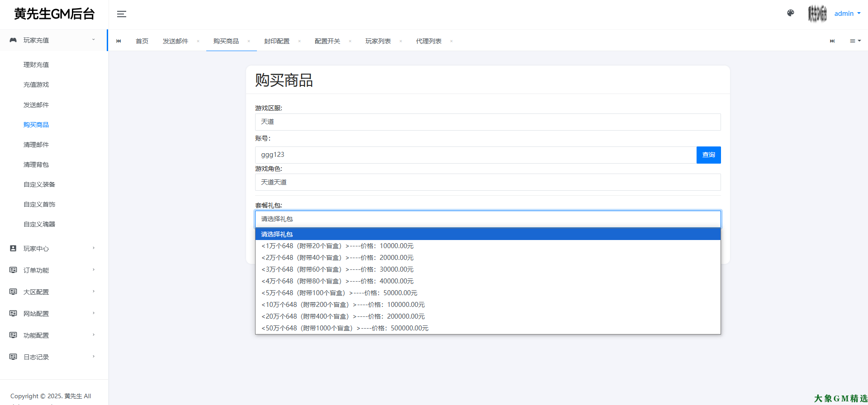Click the admin avatar image
This screenshot has width=868, height=405.
point(817,14)
